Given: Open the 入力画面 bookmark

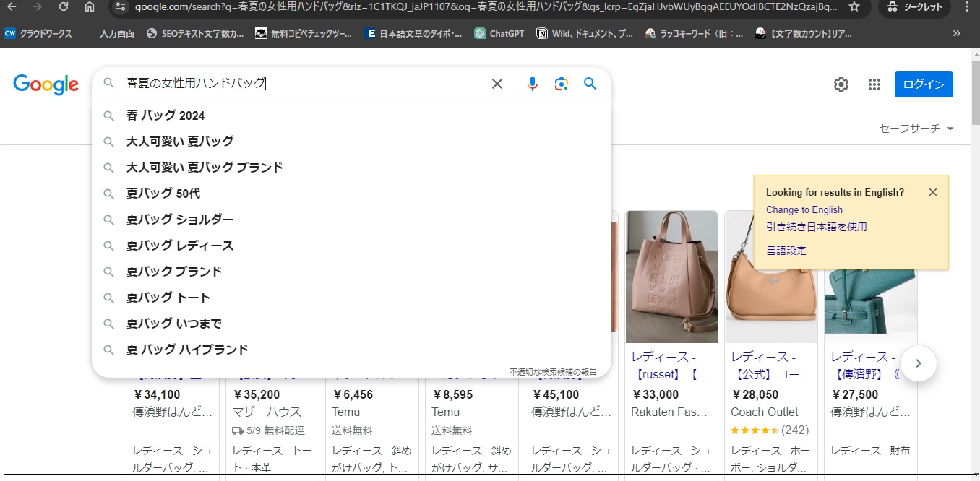Looking at the screenshot, I should [x=117, y=33].
